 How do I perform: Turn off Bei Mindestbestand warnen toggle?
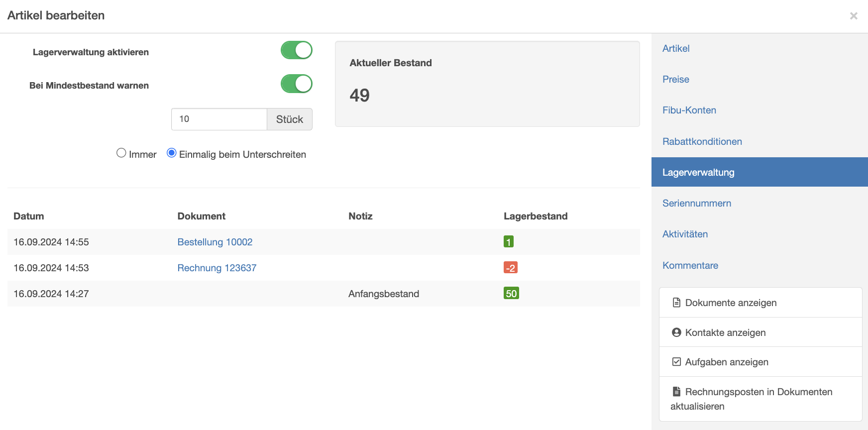pyautogui.click(x=297, y=84)
